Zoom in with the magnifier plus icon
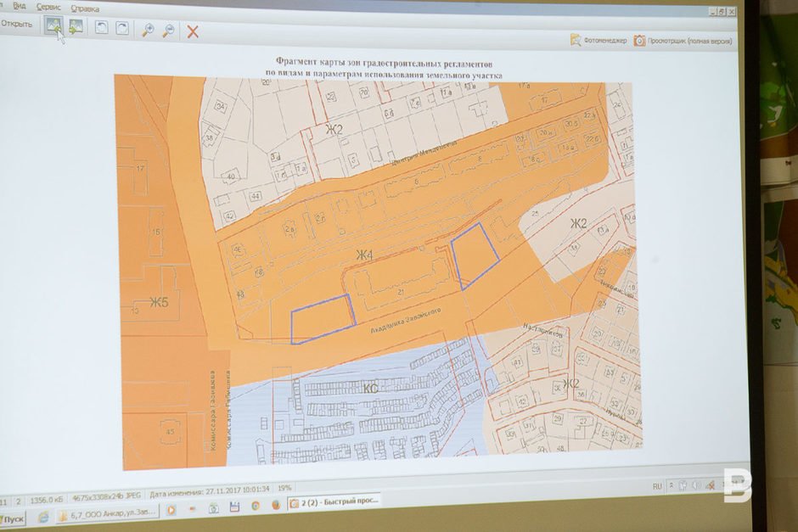 (x=148, y=30)
